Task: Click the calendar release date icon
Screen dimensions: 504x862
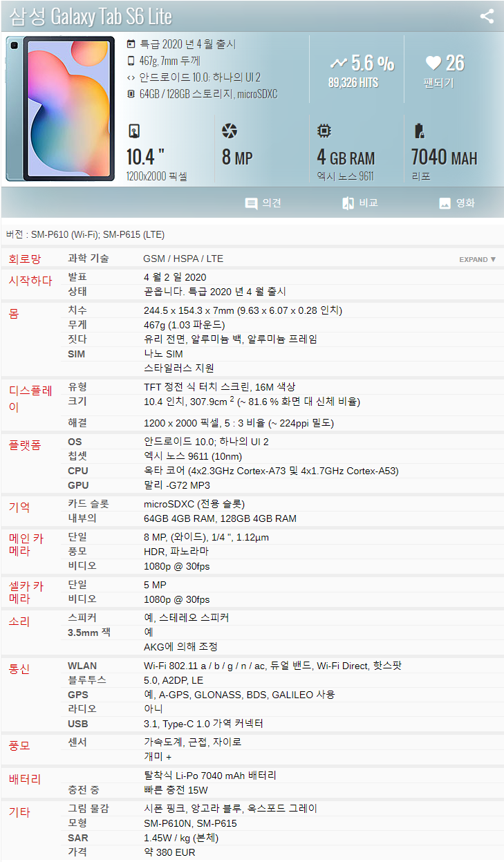Action: click(x=131, y=44)
